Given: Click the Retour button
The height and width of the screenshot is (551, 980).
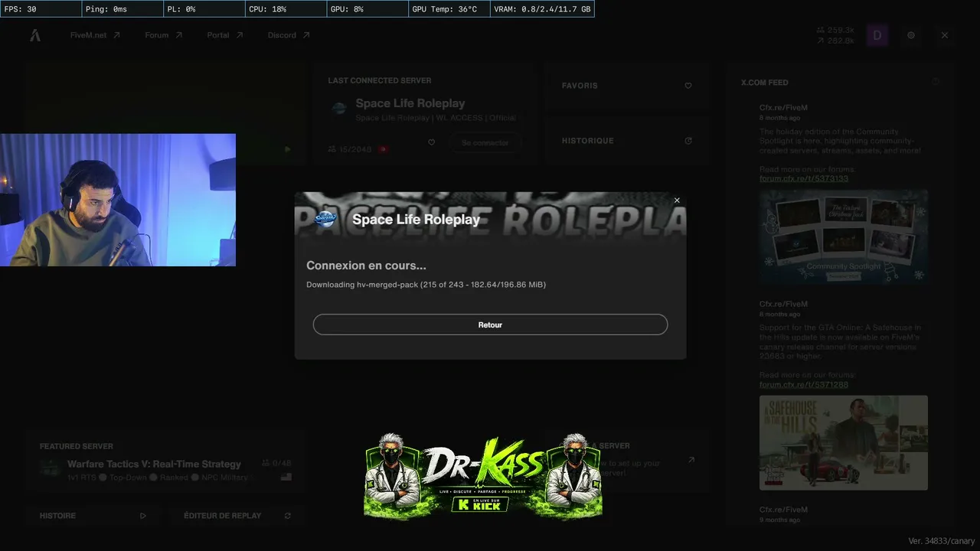Looking at the screenshot, I should pyautogui.click(x=490, y=324).
